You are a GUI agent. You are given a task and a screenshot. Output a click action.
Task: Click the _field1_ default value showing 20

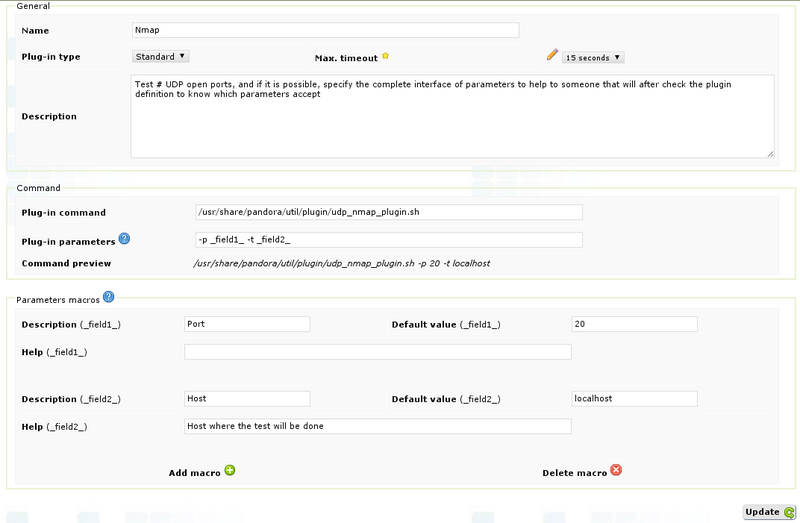point(633,324)
